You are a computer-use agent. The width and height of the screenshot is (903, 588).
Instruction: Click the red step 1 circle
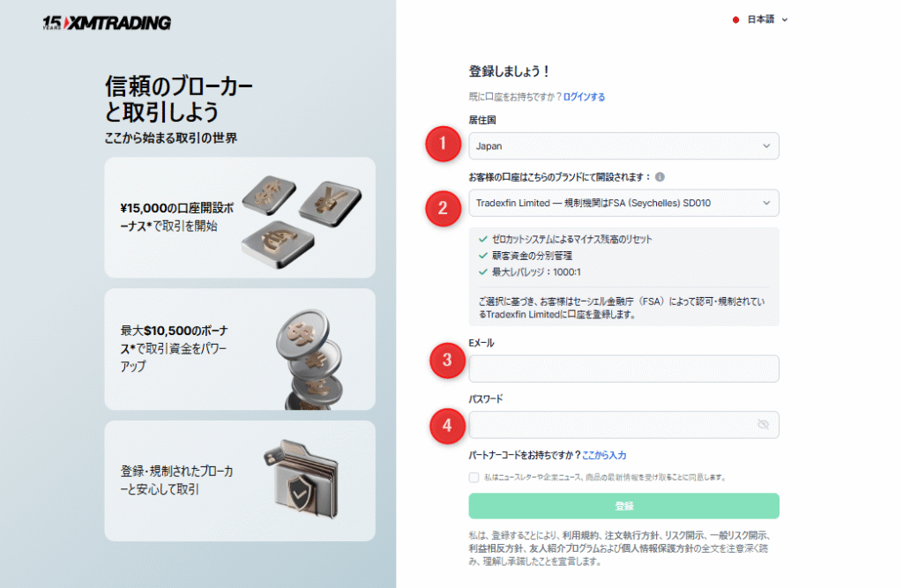coord(443,144)
